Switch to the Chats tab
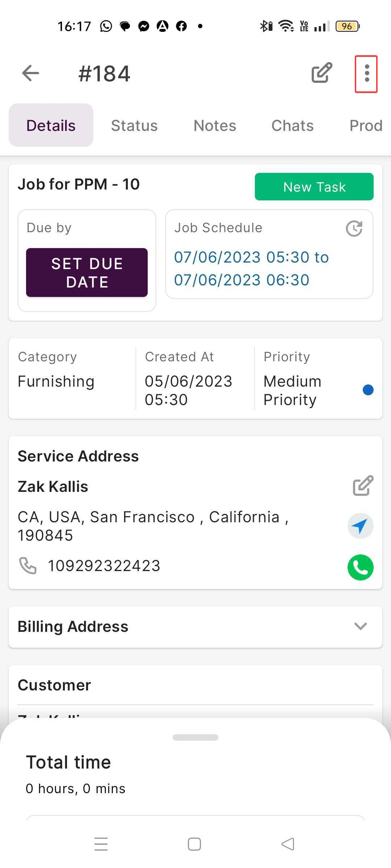This screenshot has height=868, width=391. click(x=293, y=125)
